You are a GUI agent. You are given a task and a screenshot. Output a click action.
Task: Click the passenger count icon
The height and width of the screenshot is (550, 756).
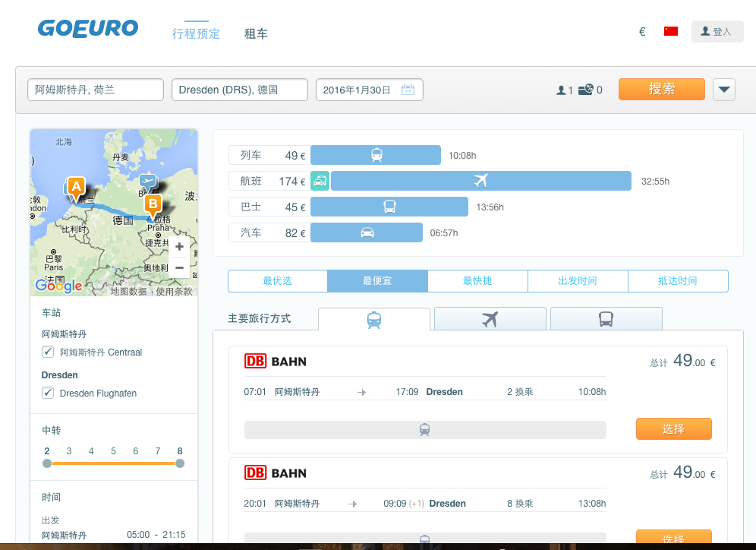(x=561, y=90)
